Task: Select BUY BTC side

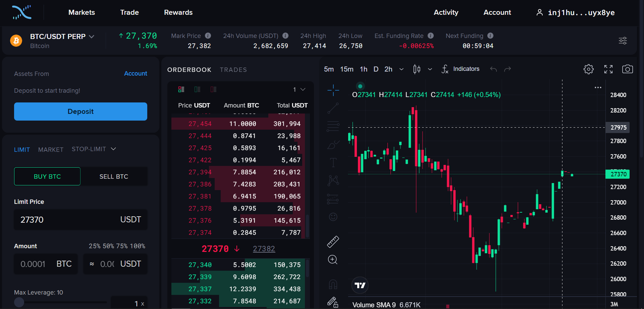Action: pyautogui.click(x=47, y=176)
